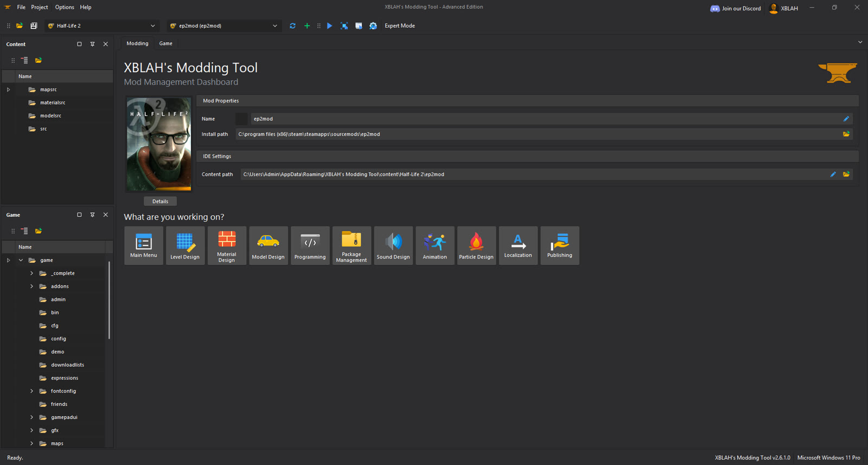This screenshot has width=868, height=465.
Task: Select the Sound Design tile
Action: click(x=393, y=246)
